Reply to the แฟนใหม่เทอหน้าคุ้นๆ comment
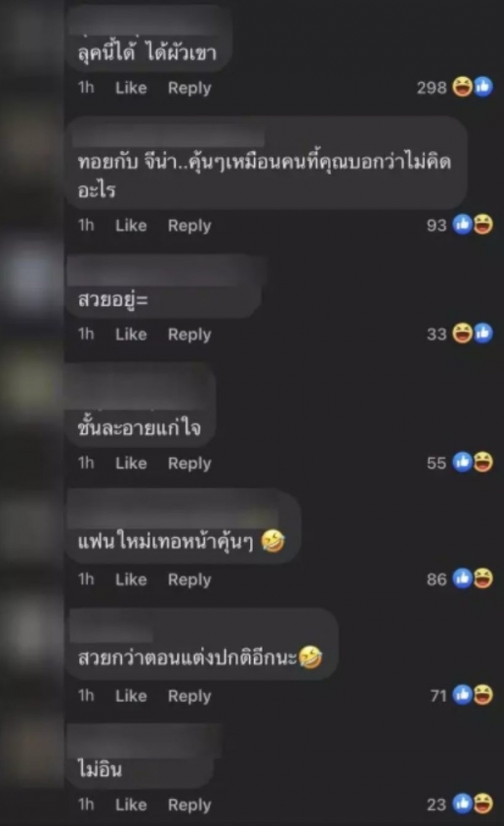 pos(189,580)
